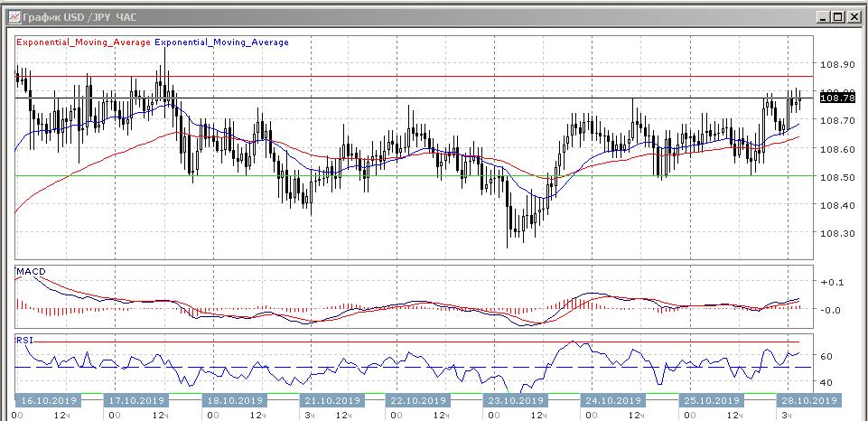The width and height of the screenshot is (868, 421).
Task: Click the RSI scale value 60
Action: (x=826, y=356)
